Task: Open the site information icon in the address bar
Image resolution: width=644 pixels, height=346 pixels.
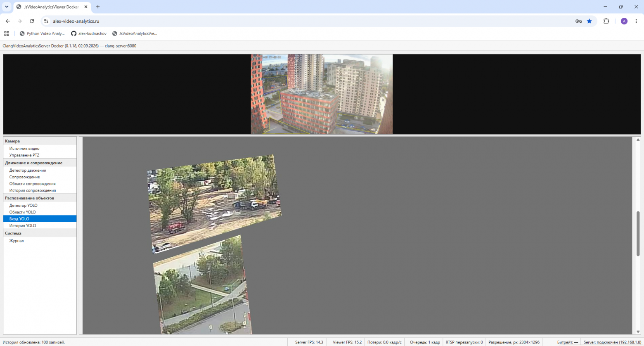Action: [x=46, y=21]
